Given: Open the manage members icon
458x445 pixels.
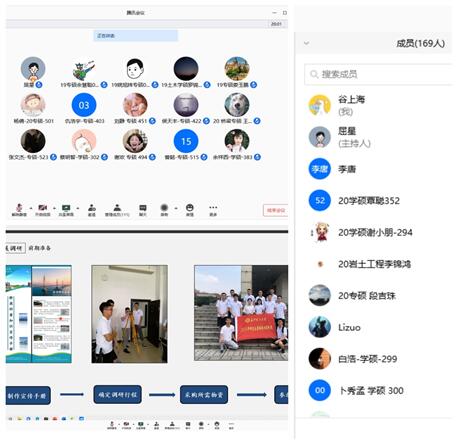Looking at the screenshot, I should [x=117, y=210].
